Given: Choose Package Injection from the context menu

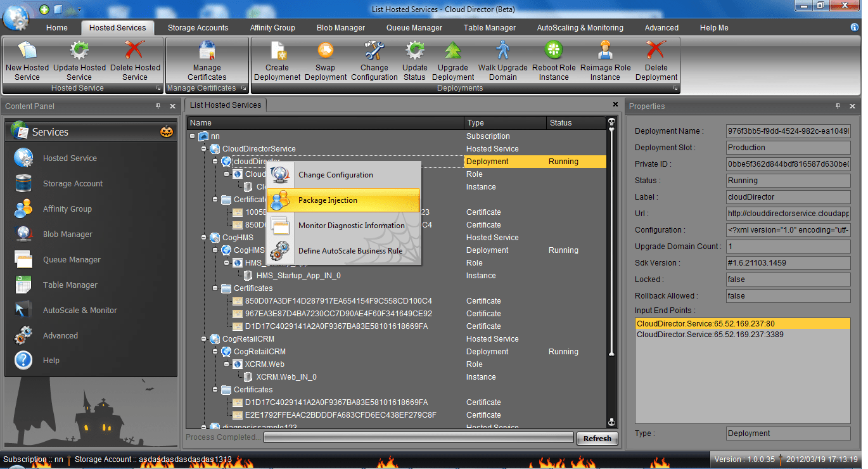Looking at the screenshot, I should click(328, 200).
